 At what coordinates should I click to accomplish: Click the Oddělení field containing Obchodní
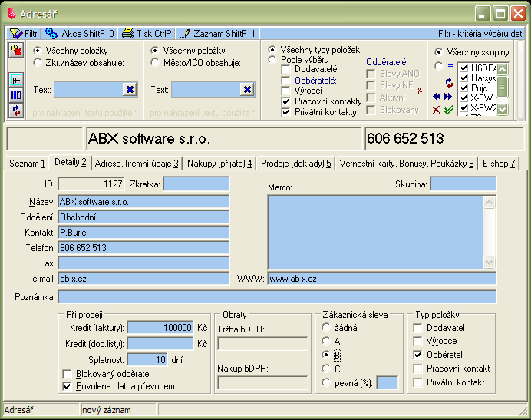point(143,217)
